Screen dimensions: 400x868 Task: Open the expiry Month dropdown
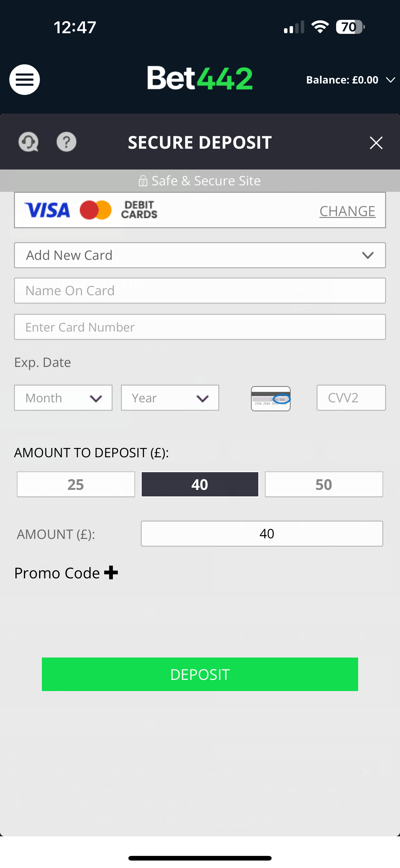(x=63, y=398)
